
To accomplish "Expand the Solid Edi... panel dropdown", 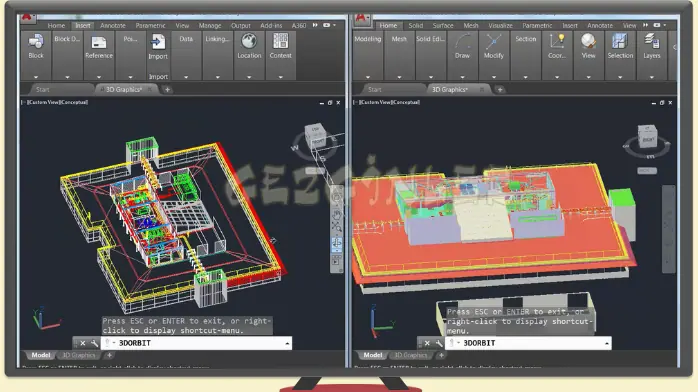I will coord(430,77).
